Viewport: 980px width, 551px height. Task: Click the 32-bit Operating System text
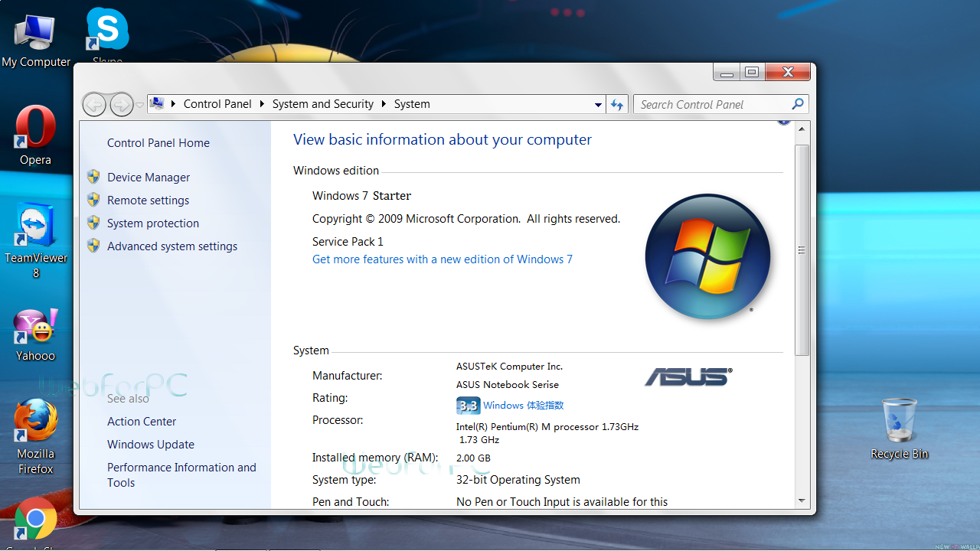518,480
